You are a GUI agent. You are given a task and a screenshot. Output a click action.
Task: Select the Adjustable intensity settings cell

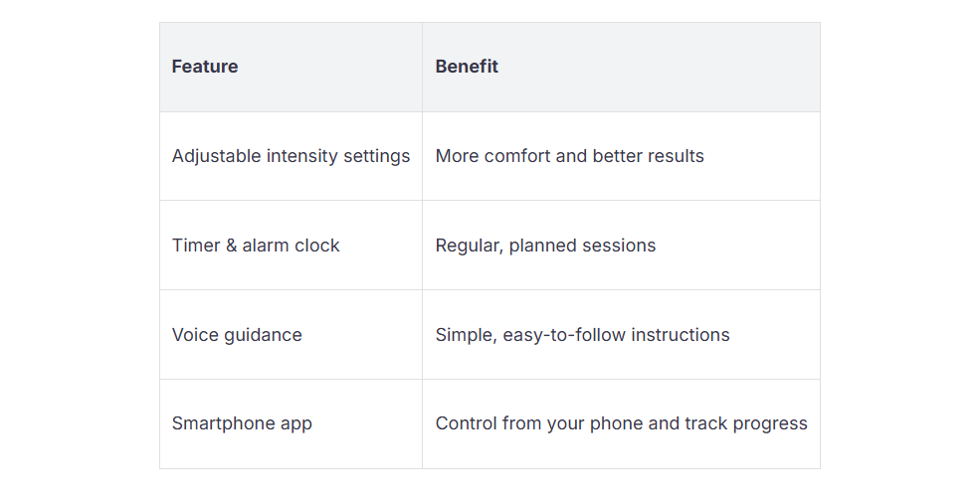click(x=291, y=156)
